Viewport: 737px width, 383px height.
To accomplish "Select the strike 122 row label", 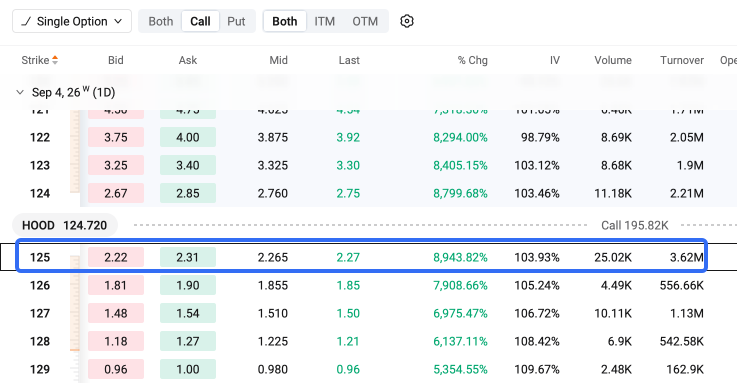I will pyautogui.click(x=40, y=137).
